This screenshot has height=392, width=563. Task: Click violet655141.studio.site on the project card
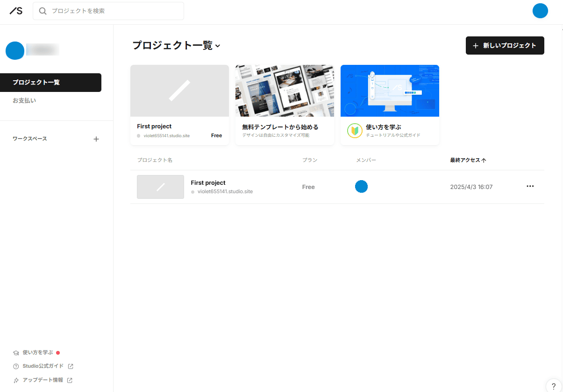166,135
